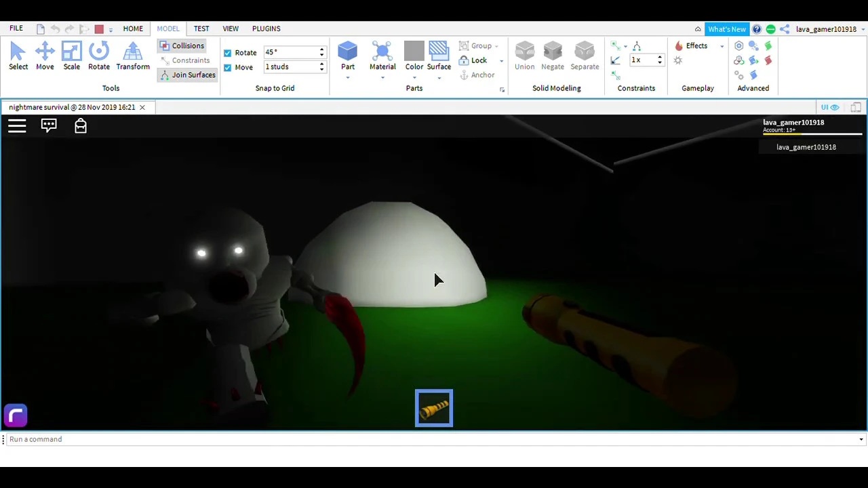868x488 pixels.
Task: Toggle UI visibility eye icon
Action: pos(830,107)
